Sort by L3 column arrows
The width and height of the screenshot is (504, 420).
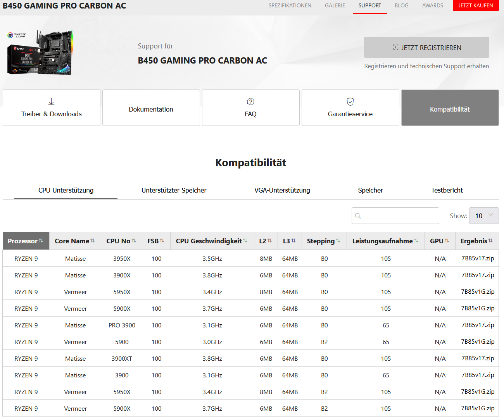pyautogui.click(x=293, y=241)
